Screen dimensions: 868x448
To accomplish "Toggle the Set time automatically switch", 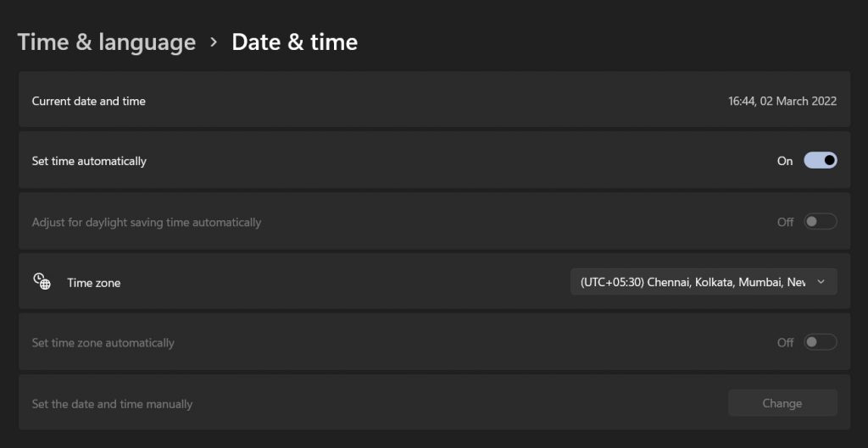I will tap(820, 161).
